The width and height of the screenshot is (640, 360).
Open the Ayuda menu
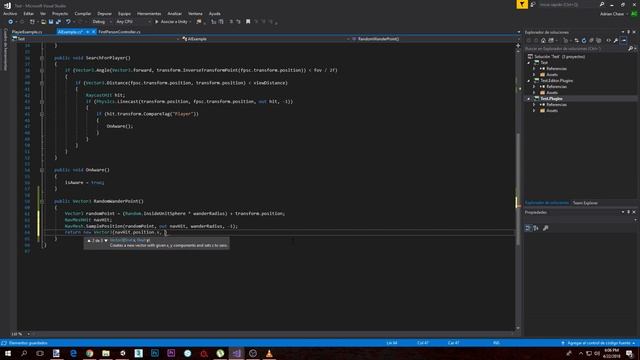click(x=215, y=13)
